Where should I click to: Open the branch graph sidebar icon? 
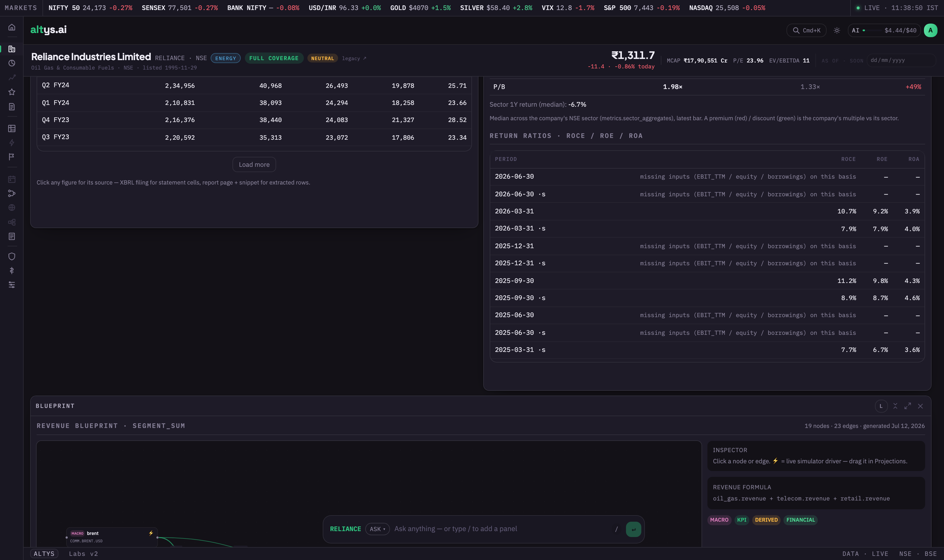coord(12,193)
